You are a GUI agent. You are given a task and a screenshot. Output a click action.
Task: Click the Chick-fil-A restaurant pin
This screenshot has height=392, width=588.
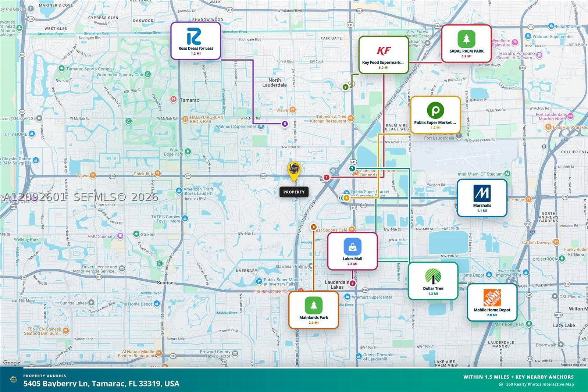[x=158, y=174]
